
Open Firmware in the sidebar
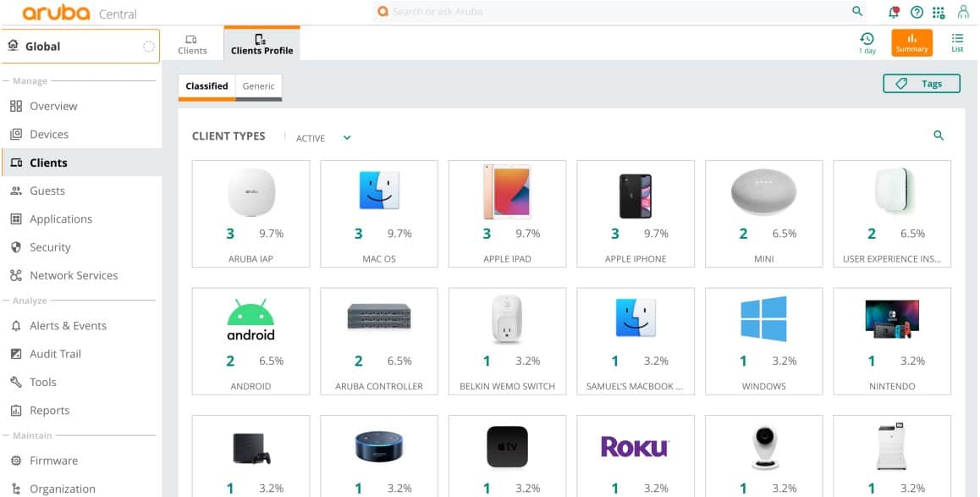point(80,461)
